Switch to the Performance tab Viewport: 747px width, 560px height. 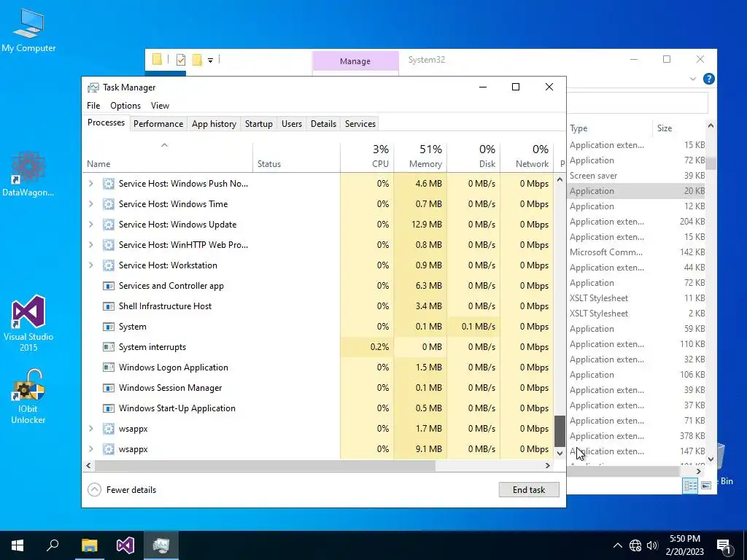click(158, 124)
